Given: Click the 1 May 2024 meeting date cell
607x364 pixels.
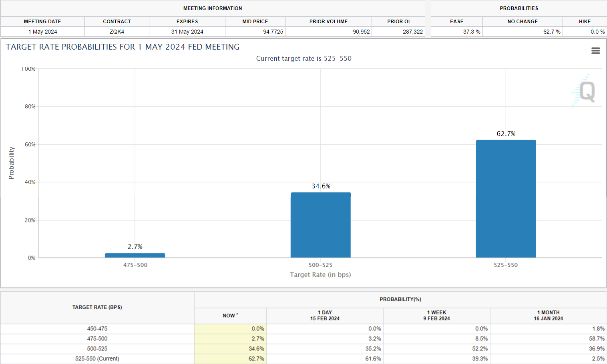Looking at the screenshot, I should (42, 32).
